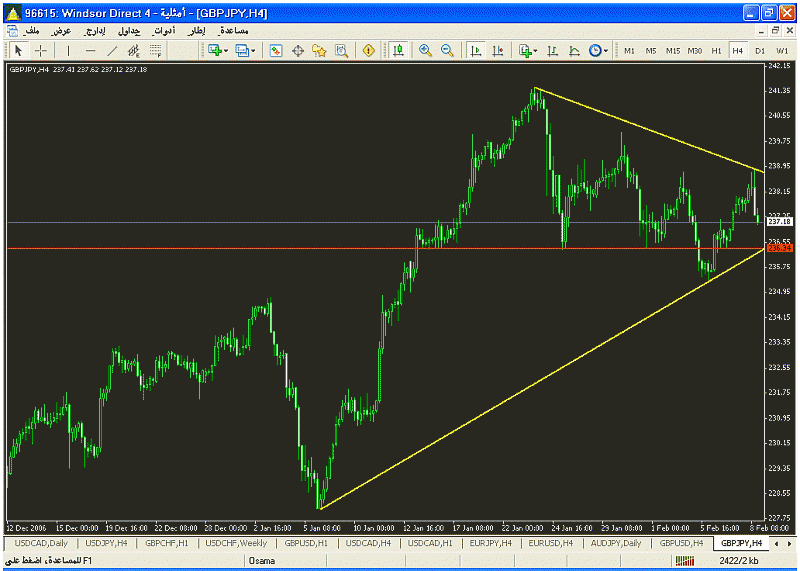This screenshot has width=800, height=571.
Task: Switch to the AUDJPY,Daily chart tab
Action: [x=616, y=543]
